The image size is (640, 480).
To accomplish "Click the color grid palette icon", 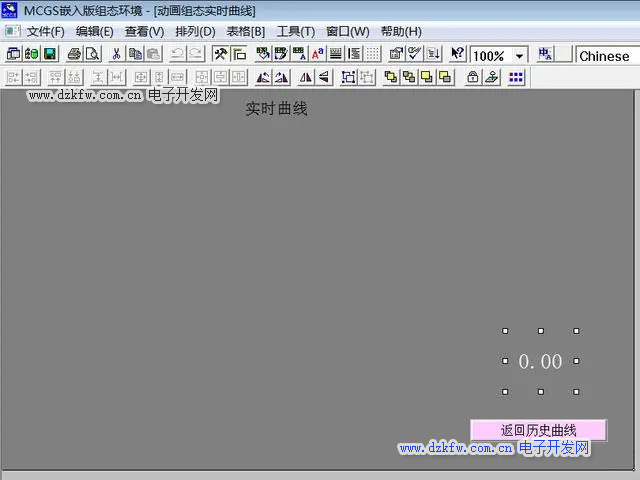I will coord(516,77).
